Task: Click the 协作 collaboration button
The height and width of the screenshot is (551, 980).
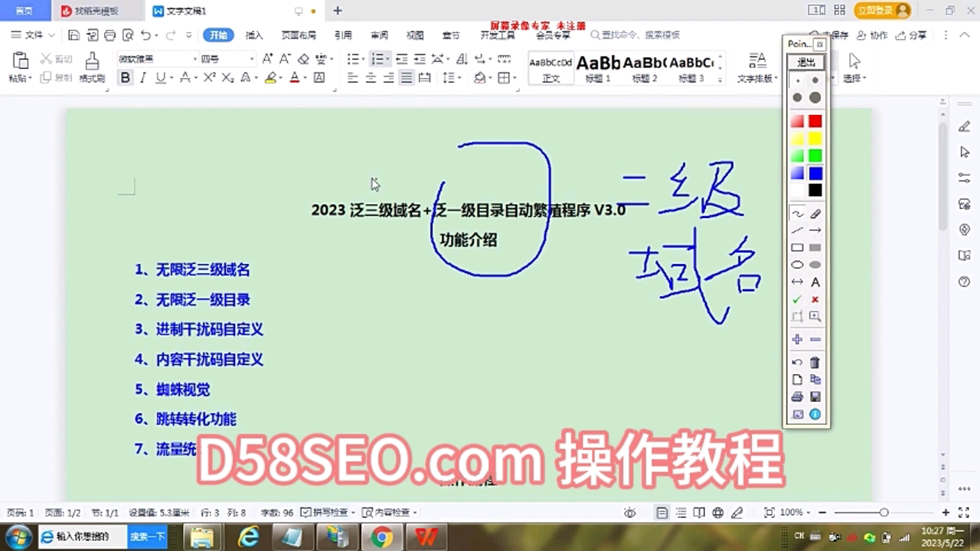Action: tap(873, 35)
